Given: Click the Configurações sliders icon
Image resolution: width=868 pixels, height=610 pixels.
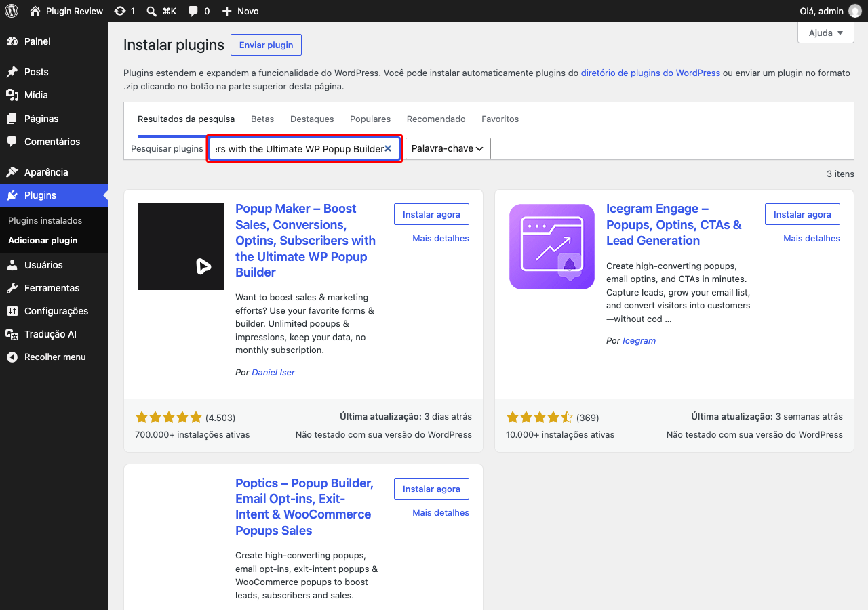Looking at the screenshot, I should pos(12,311).
